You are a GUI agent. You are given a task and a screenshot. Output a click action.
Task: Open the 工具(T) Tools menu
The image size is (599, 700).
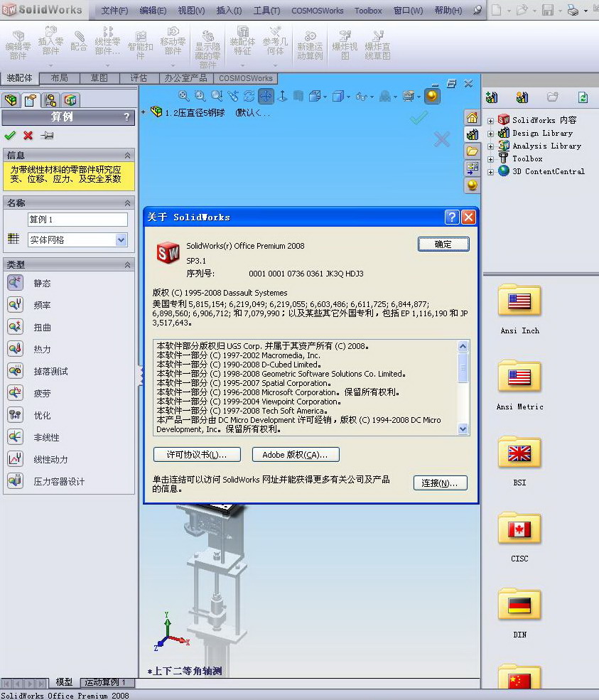pos(266,10)
